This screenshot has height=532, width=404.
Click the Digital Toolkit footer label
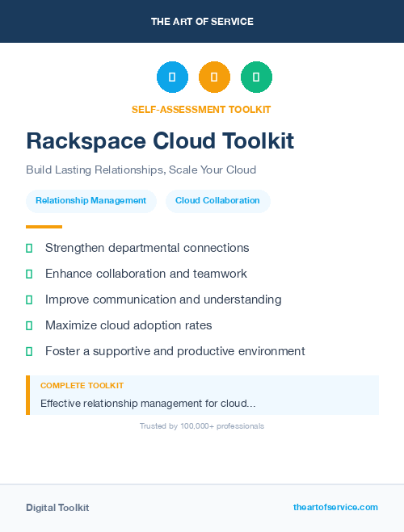pyautogui.click(x=57, y=508)
